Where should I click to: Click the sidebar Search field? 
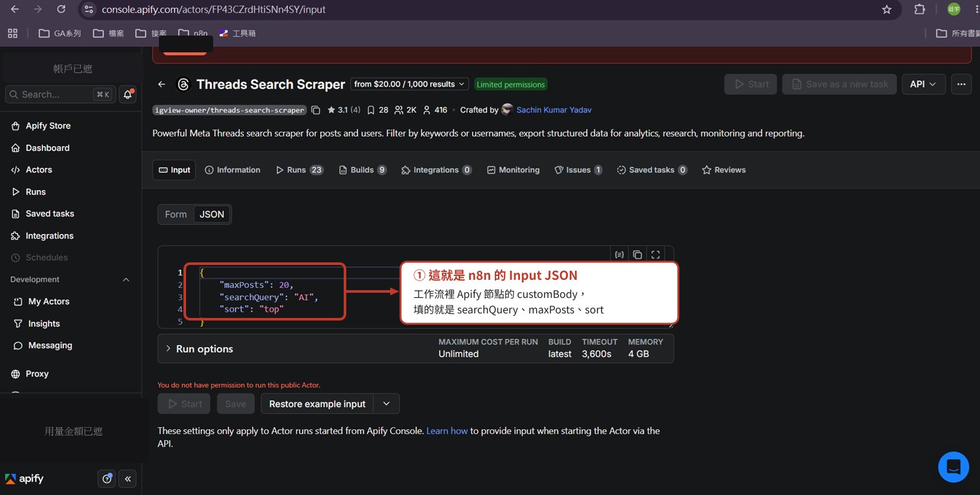click(x=61, y=94)
